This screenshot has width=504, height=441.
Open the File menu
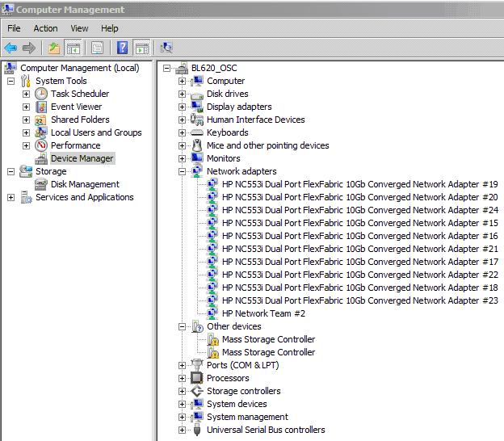tap(14, 28)
